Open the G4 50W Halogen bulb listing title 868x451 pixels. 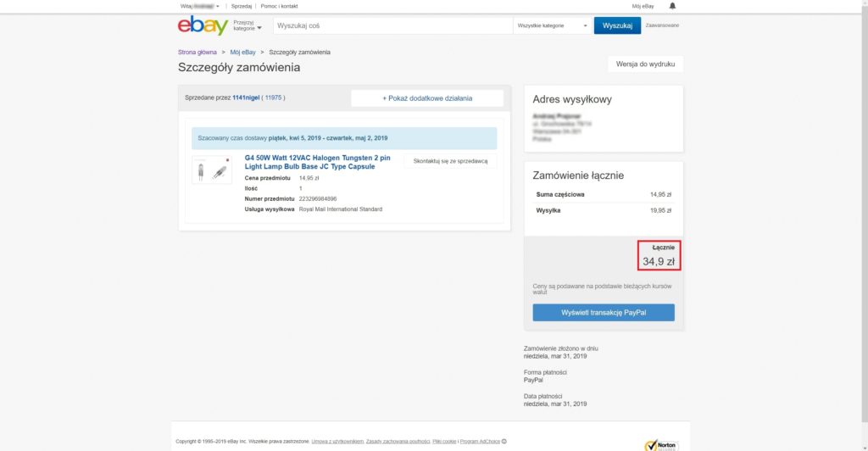(317, 162)
